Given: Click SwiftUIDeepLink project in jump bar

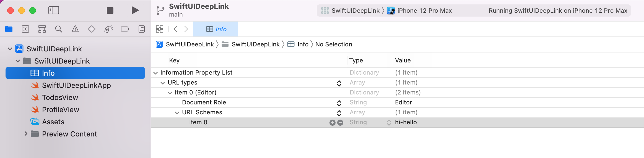Looking at the screenshot, I should tap(185, 44).
